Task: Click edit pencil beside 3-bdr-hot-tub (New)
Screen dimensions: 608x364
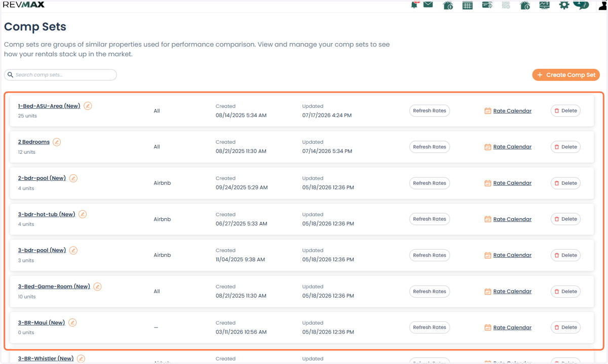Action: click(83, 214)
